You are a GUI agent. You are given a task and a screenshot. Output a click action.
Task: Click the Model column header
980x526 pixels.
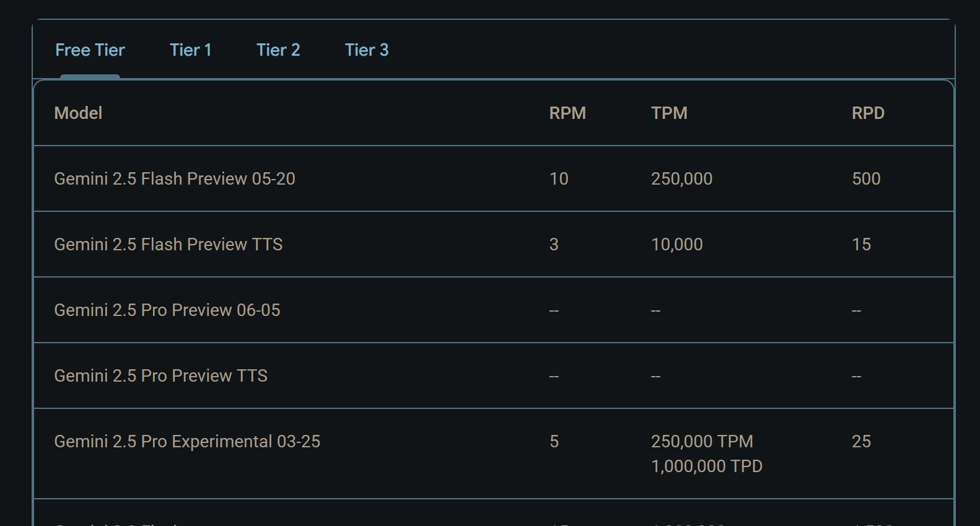coord(78,113)
